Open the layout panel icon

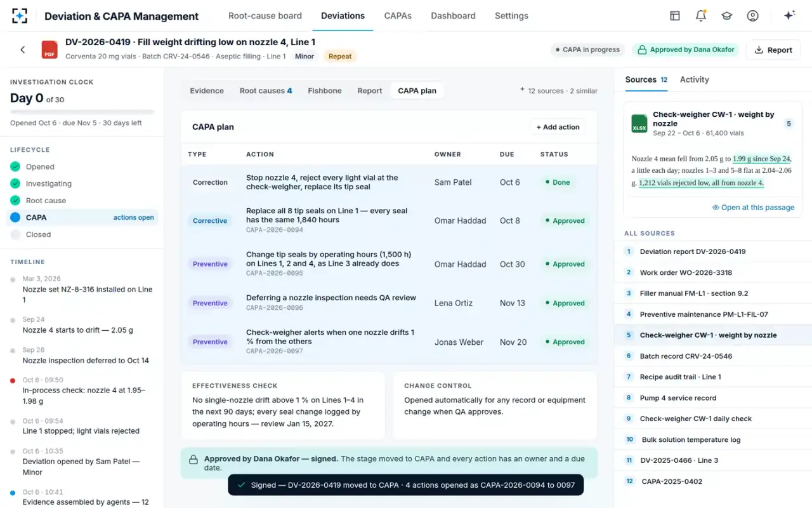(675, 16)
